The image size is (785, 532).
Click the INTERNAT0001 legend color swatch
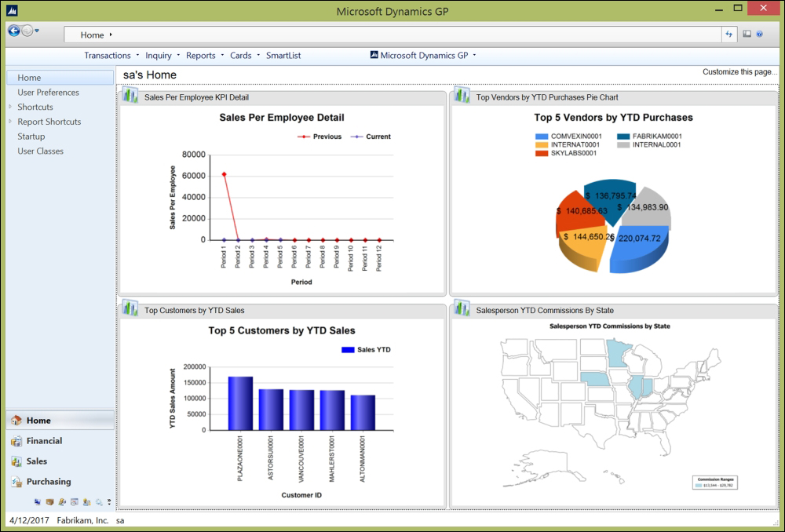tap(542, 145)
